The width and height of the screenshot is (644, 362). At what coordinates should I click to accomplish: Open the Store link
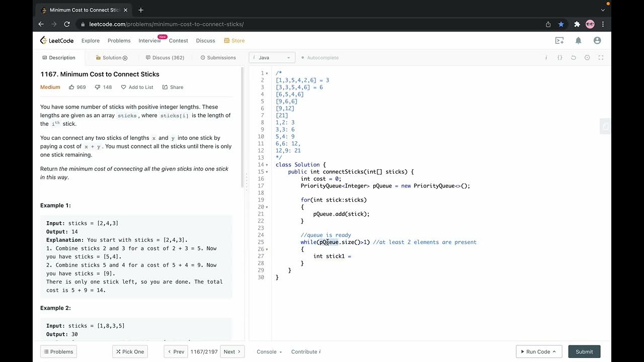[x=234, y=41]
